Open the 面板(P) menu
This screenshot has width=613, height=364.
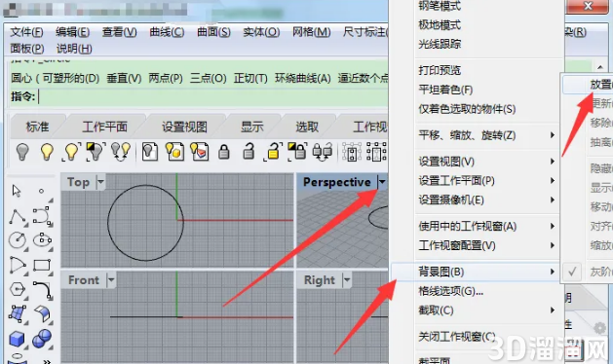(27, 49)
